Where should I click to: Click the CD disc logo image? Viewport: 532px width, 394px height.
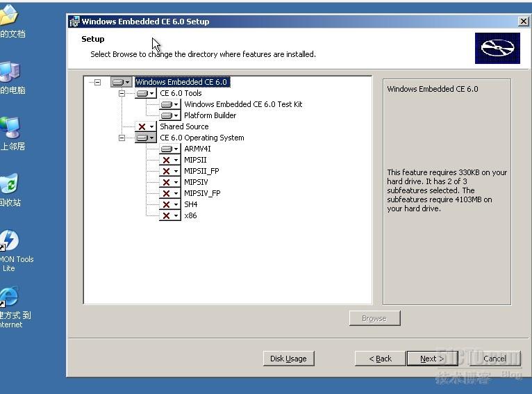click(x=497, y=48)
